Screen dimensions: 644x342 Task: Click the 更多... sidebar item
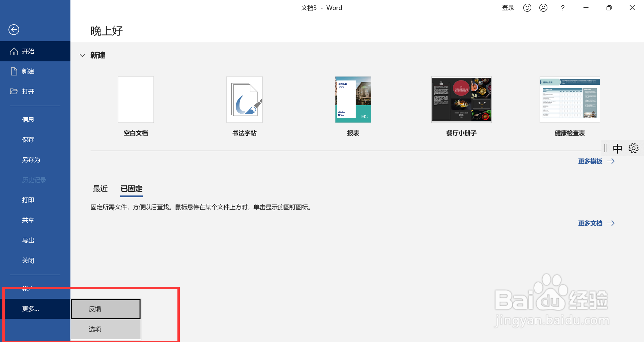pos(35,309)
